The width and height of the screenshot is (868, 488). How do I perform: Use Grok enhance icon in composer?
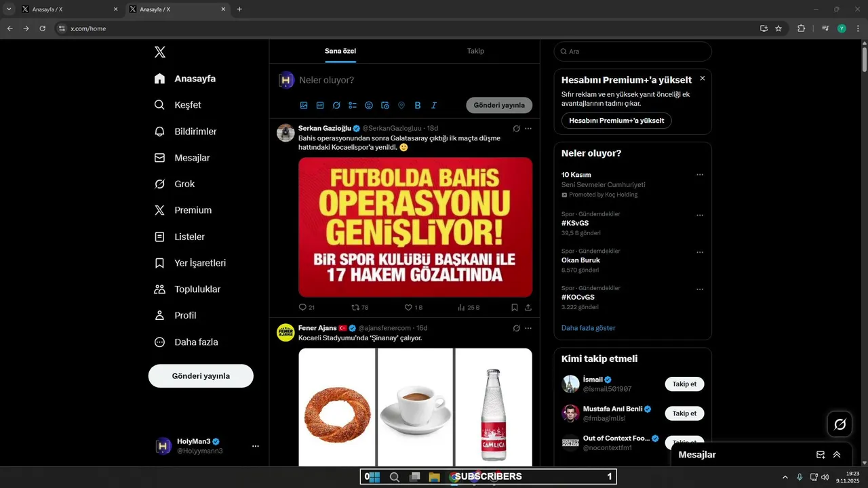(x=336, y=105)
